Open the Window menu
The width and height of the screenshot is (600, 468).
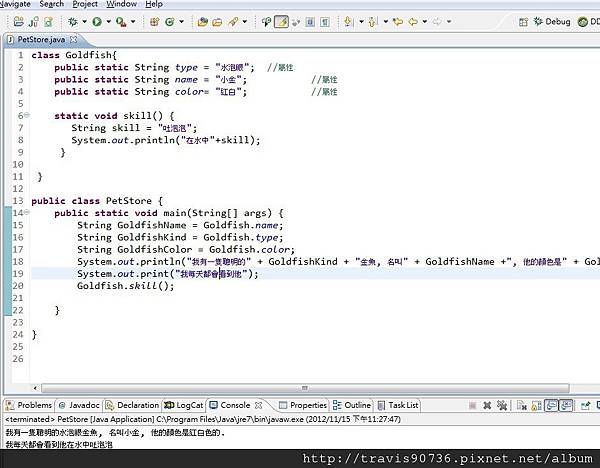pos(121,4)
